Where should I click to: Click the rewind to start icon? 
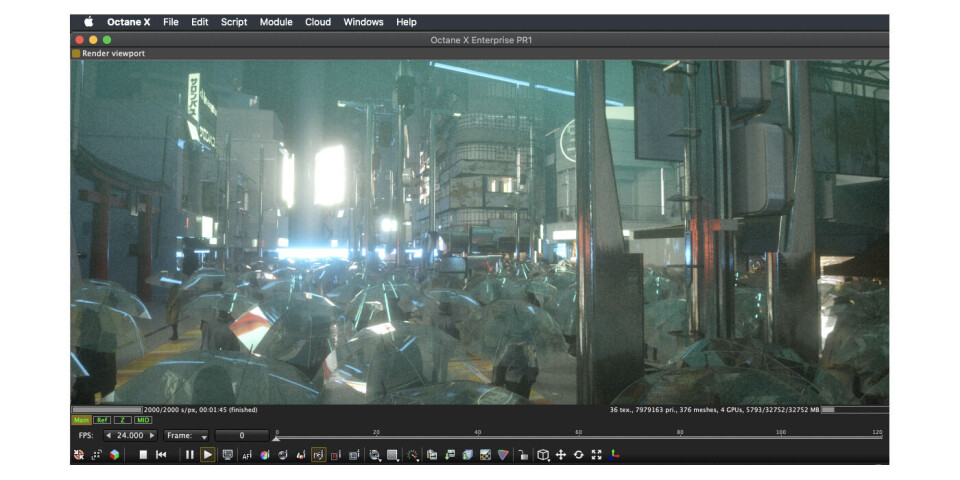(161, 455)
